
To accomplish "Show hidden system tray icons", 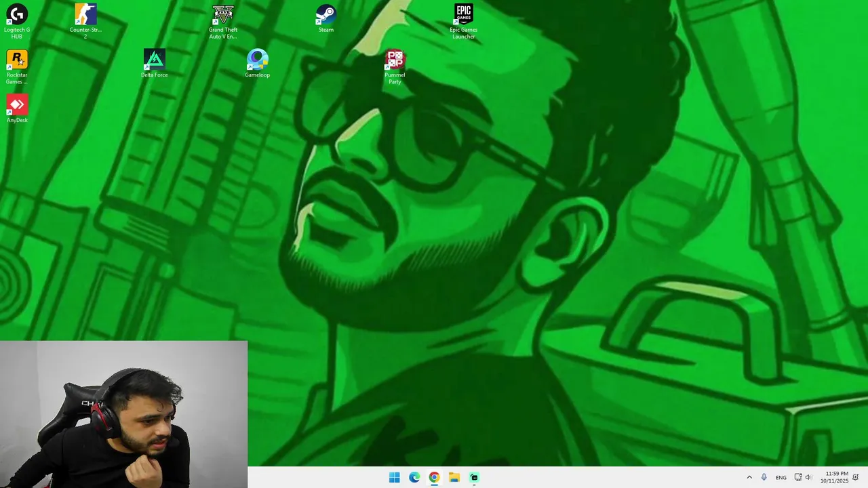I will [749, 477].
